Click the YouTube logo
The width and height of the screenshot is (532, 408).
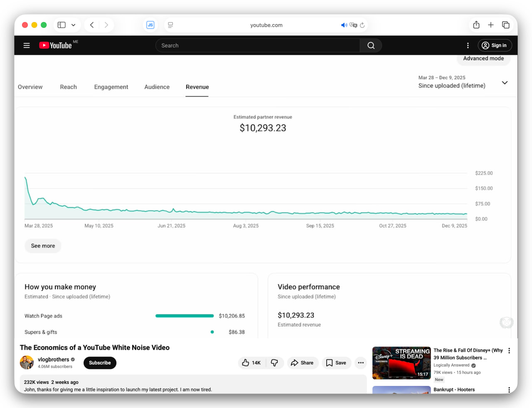[x=56, y=45]
